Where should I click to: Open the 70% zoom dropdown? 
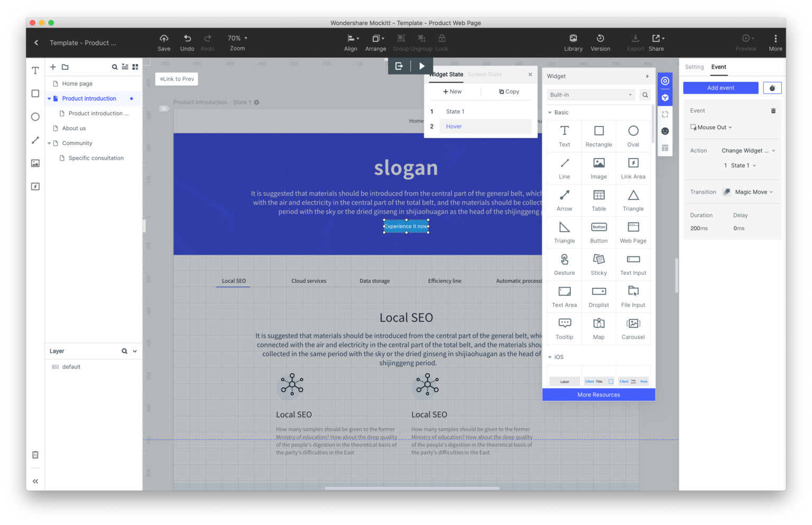(x=237, y=38)
